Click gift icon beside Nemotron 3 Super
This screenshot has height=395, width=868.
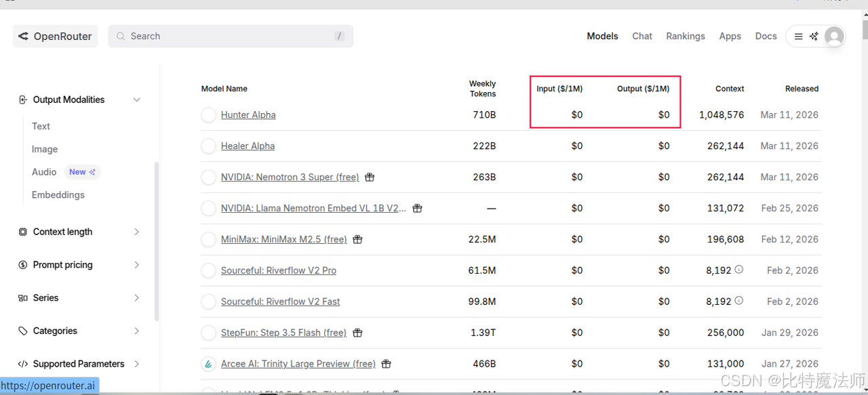pos(370,178)
